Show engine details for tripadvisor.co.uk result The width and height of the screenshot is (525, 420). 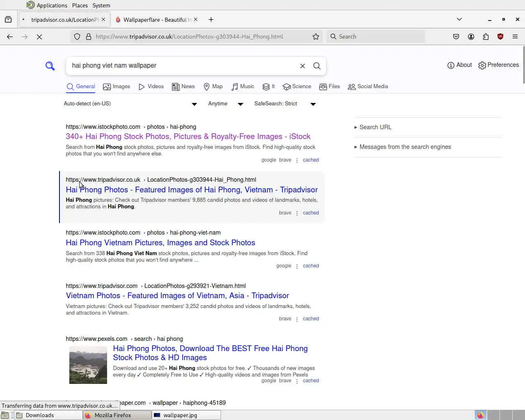297,213
